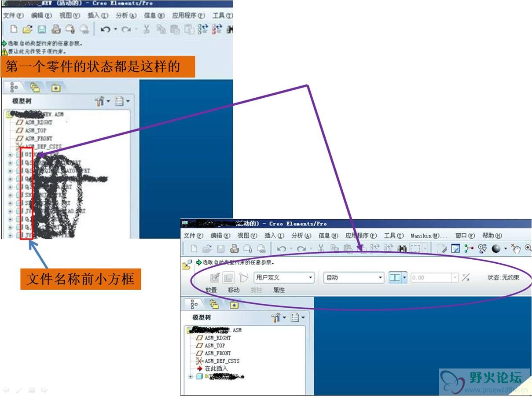The height and width of the screenshot is (398, 532).
Task: Click New file icon in upper-left Creo window
Action: [14, 29]
